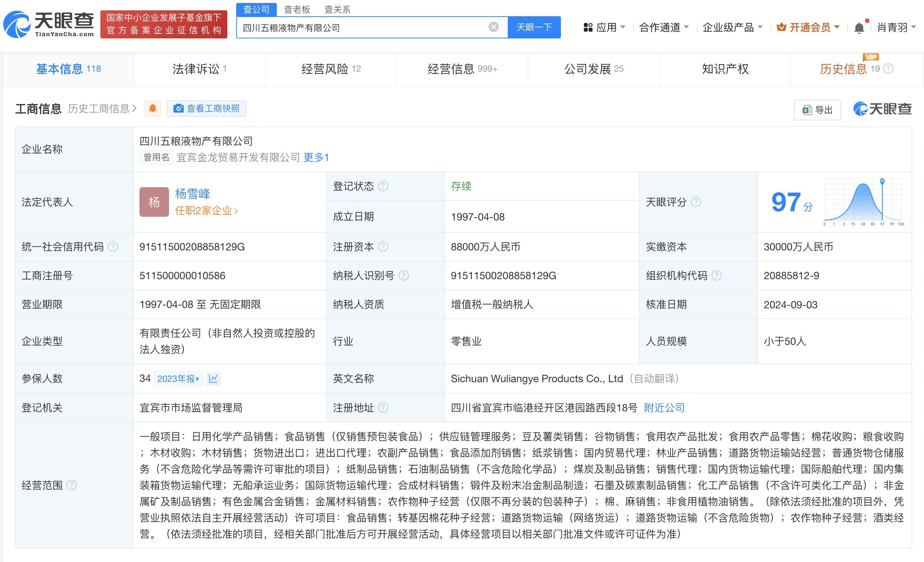Click the camera icon on 查看工商快照
Viewport: 924px width, 562px height.
point(179,109)
